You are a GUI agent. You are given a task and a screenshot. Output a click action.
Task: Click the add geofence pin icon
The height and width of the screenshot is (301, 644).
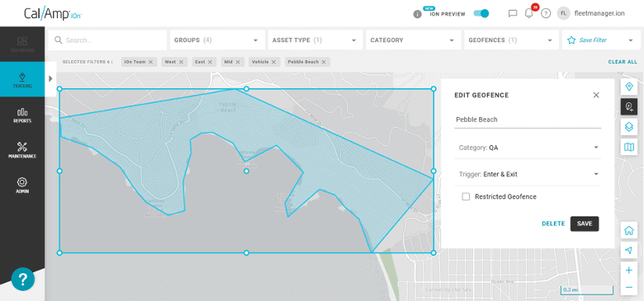[628, 106]
